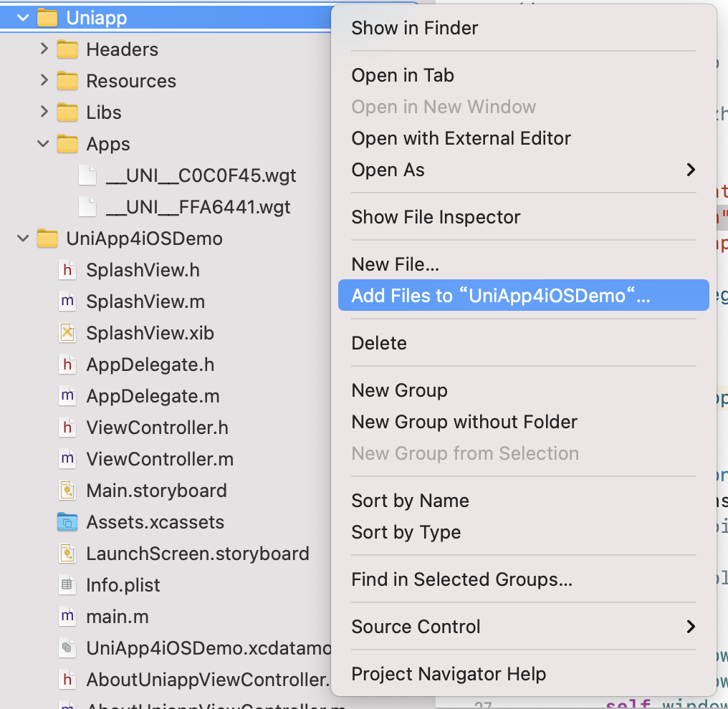Screen dimensions: 728x709
Task: Click the LaunchScreen.storyboard file icon
Action: click(67, 554)
